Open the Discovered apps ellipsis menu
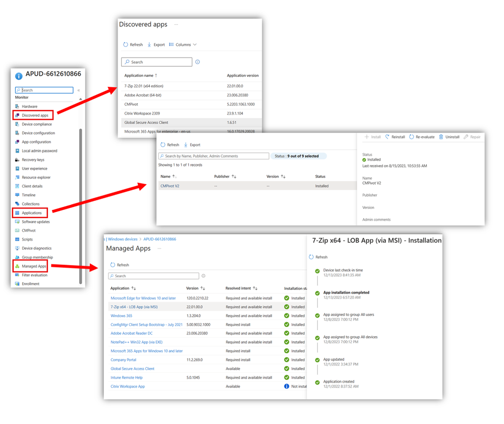504x424 pixels. (x=176, y=24)
